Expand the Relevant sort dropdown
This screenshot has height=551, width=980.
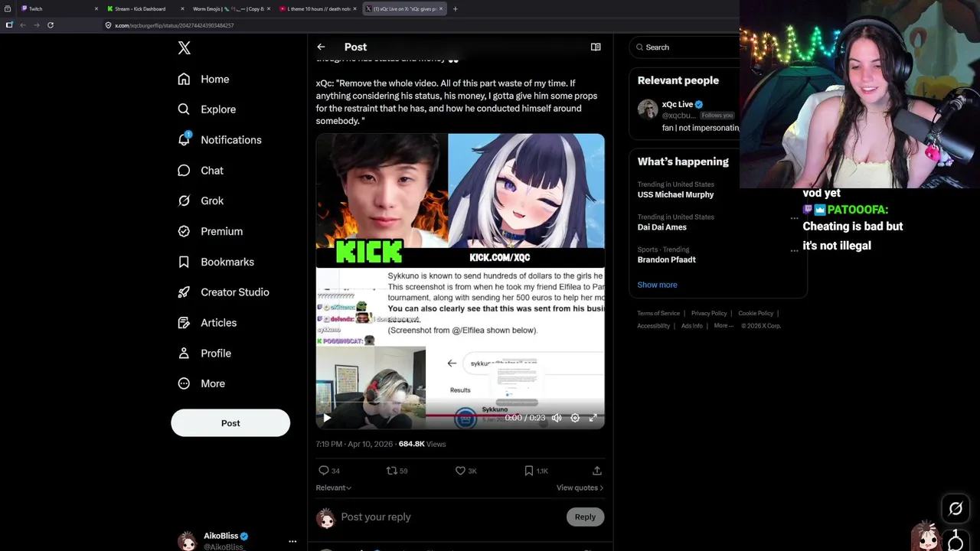pos(334,487)
